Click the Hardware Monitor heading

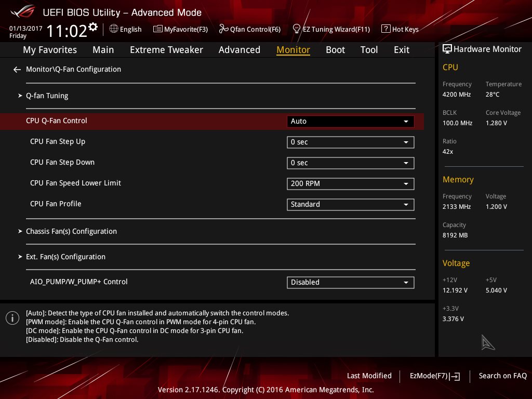point(487,49)
